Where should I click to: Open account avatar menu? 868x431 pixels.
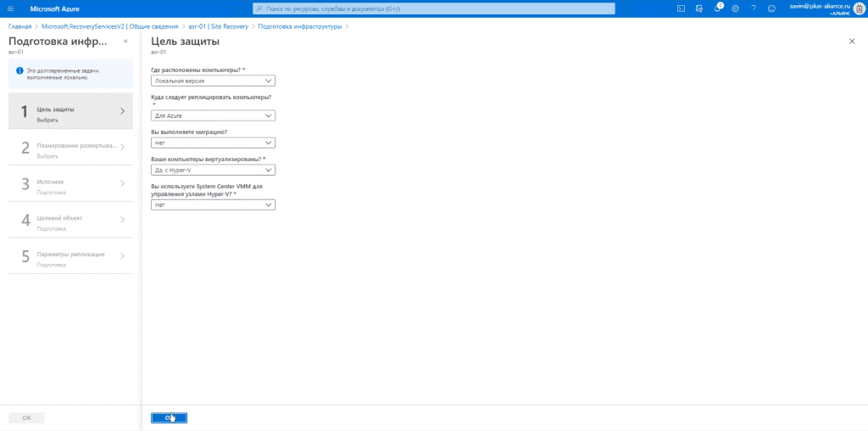(x=860, y=8)
